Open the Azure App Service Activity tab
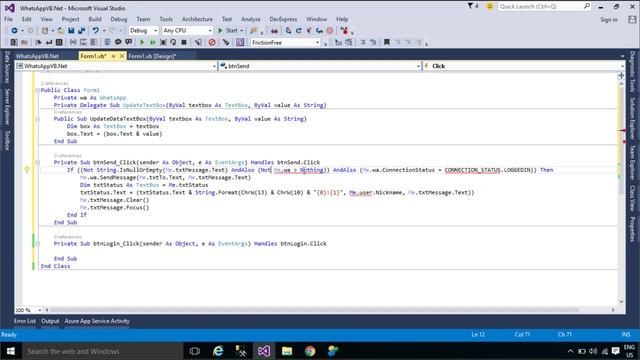 coord(97,321)
